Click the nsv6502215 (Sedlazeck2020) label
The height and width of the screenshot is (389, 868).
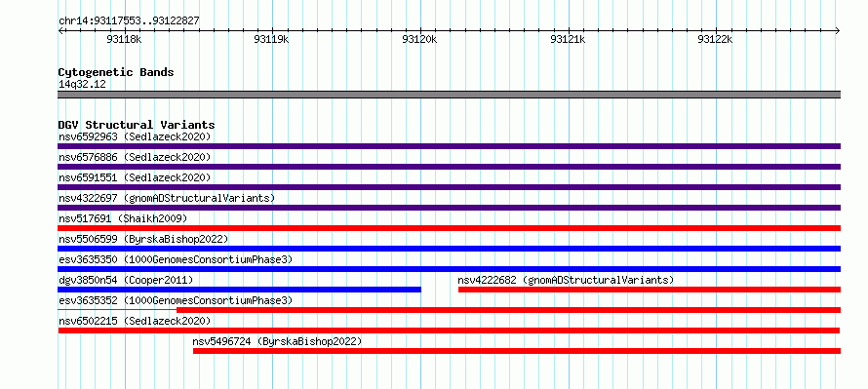coord(135,321)
